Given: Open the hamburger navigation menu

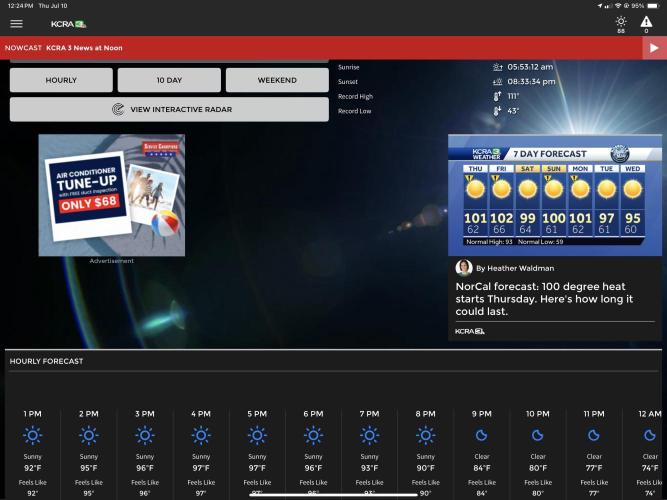Looking at the screenshot, I should [17, 23].
